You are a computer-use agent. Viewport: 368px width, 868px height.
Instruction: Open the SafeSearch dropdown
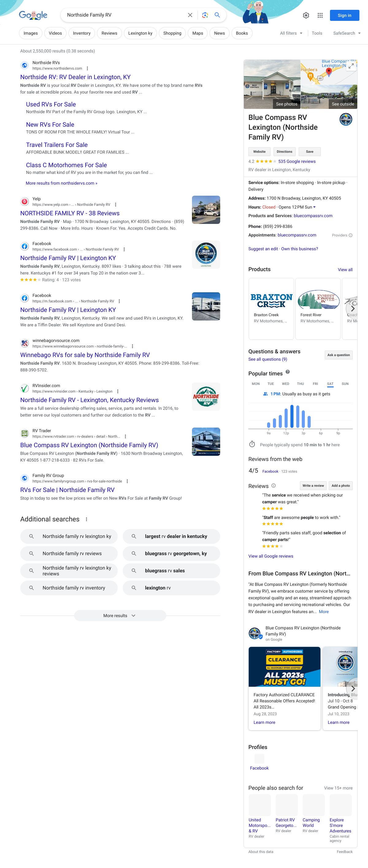347,33
